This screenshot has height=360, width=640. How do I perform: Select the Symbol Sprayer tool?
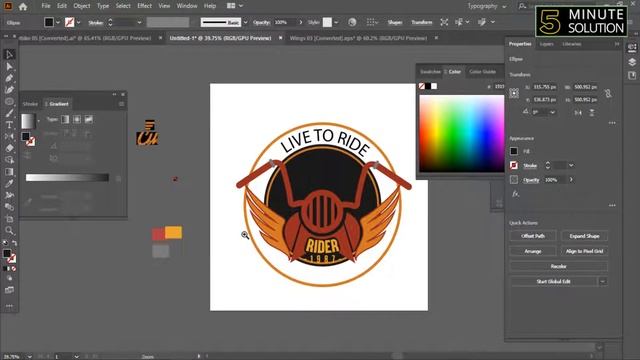click(9, 195)
